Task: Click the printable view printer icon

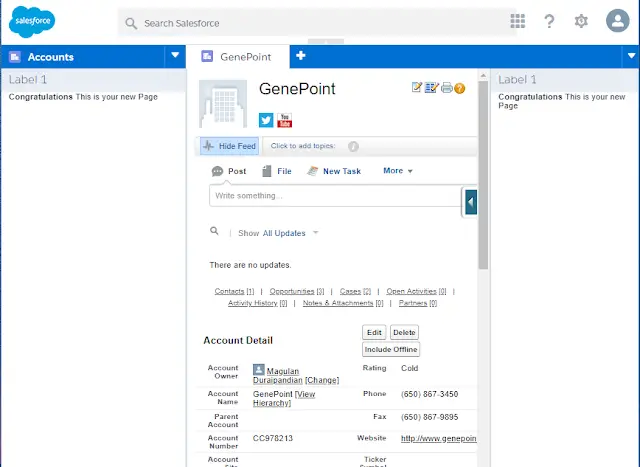Action: point(447,88)
